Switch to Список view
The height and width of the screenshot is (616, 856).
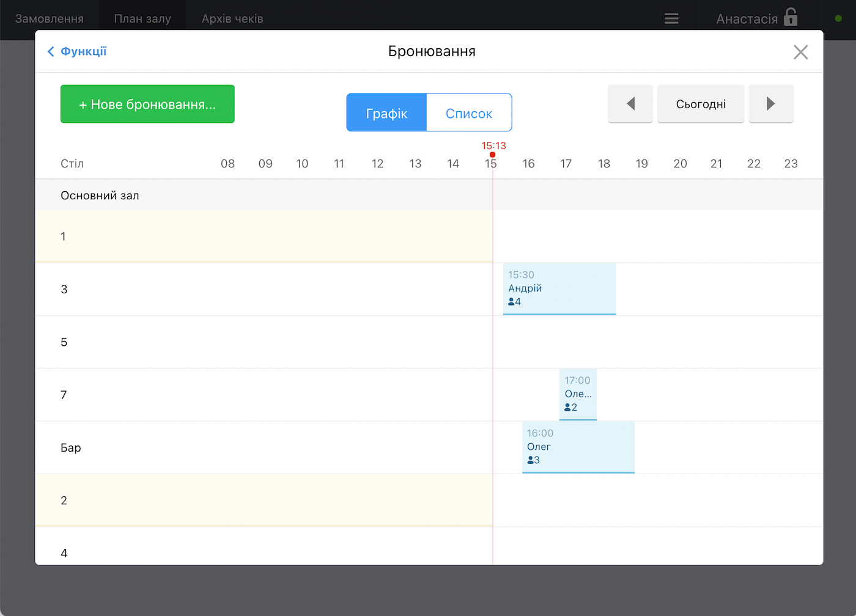[468, 113]
